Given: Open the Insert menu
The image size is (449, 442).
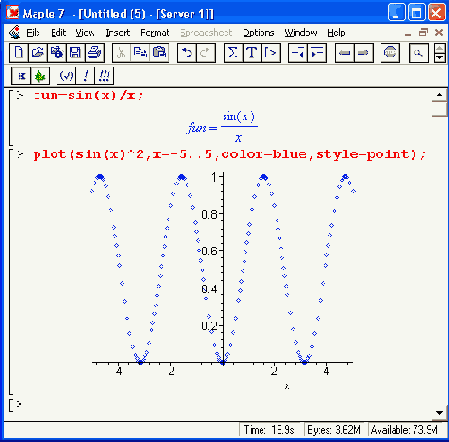Looking at the screenshot, I should tap(118, 33).
